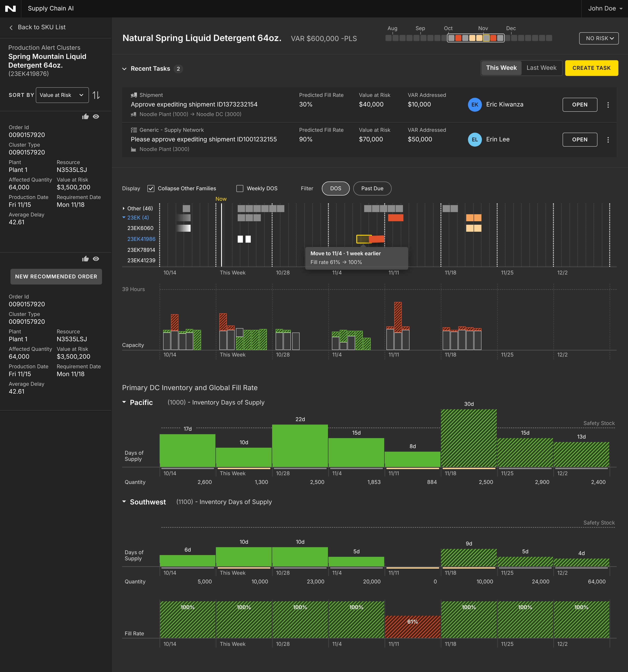Viewport: 628px width, 672px height.
Task: Open the Erin Lee expediting task
Action: [x=580, y=140]
